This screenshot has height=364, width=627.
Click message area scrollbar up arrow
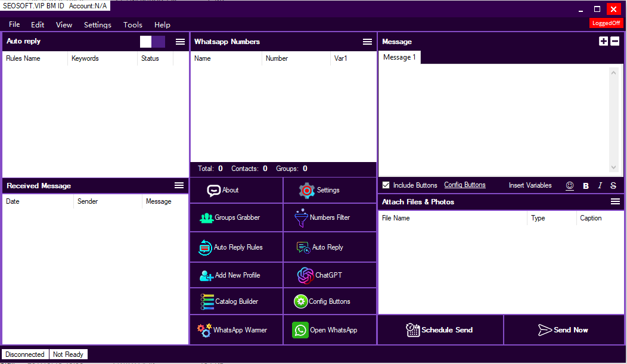point(613,72)
